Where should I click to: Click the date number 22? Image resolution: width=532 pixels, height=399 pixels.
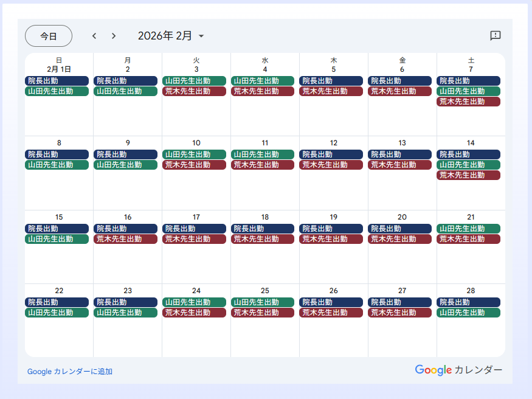pos(59,291)
